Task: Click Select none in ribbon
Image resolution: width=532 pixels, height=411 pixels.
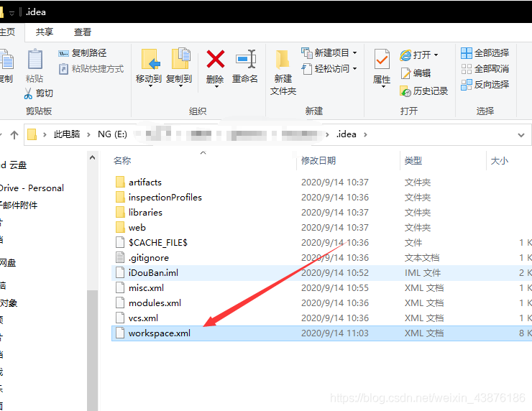Action: pos(485,69)
